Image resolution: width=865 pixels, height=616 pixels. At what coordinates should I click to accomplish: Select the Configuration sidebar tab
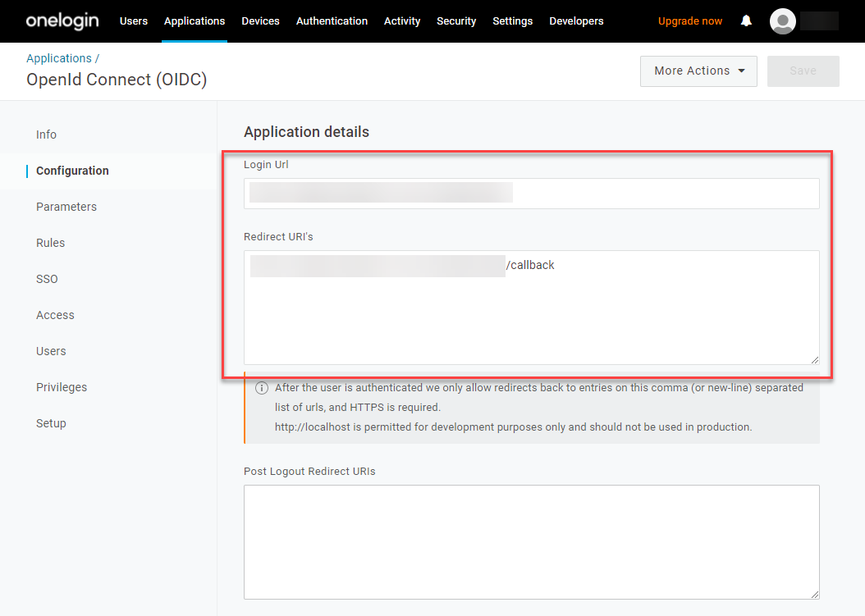click(x=72, y=171)
